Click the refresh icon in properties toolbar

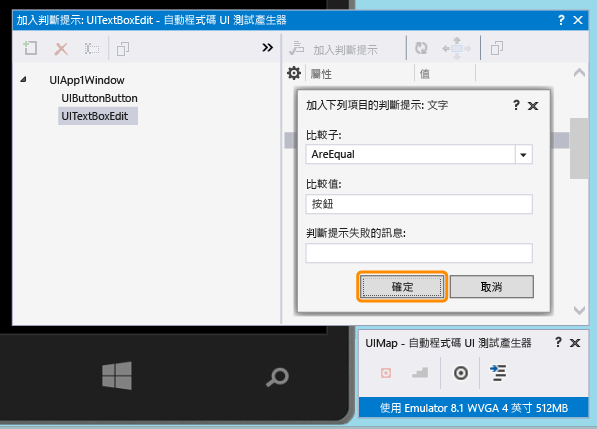pos(421,48)
